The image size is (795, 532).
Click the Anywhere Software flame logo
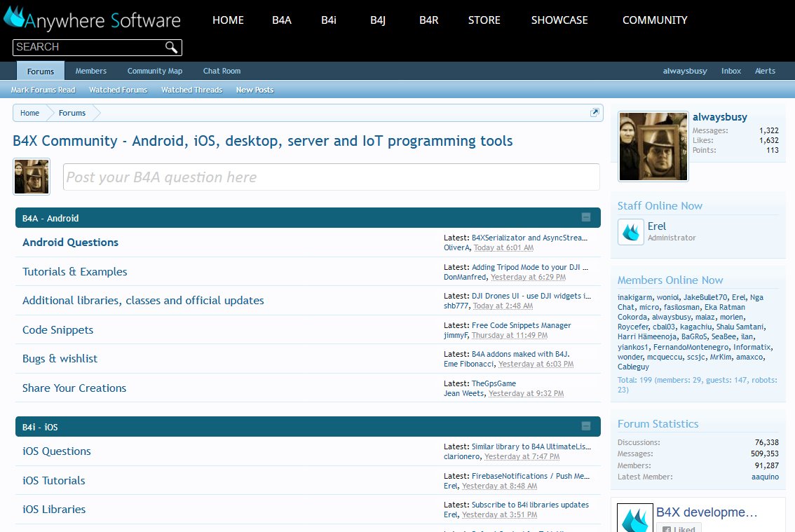click(x=14, y=18)
